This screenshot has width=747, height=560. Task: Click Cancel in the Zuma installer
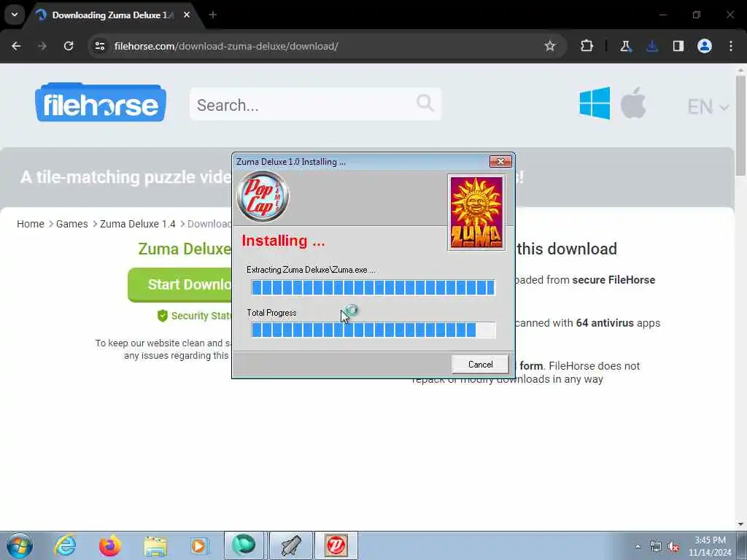click(x=480, y=365)
